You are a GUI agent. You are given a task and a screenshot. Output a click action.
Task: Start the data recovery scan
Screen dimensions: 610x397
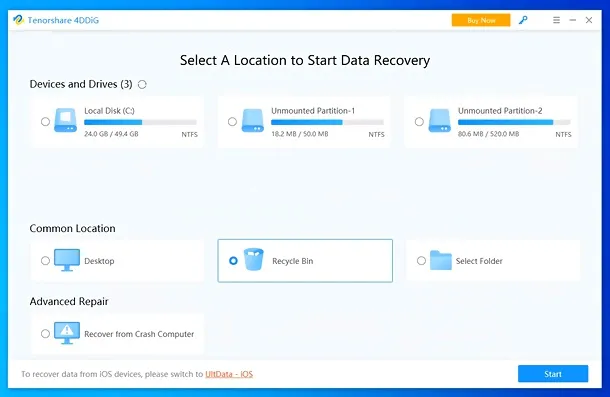[553, 374]
